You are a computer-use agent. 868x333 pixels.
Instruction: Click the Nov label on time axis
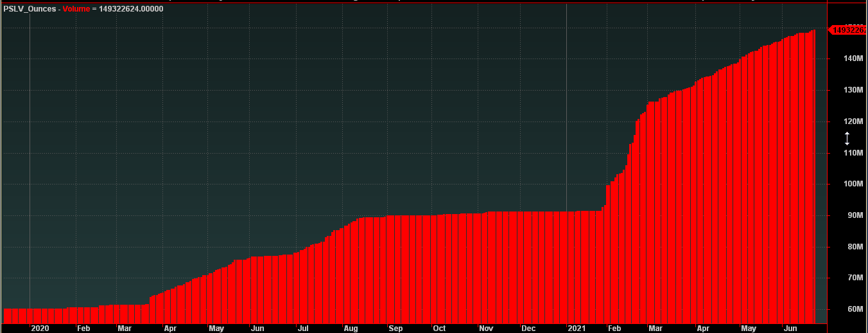coord(485,328)
